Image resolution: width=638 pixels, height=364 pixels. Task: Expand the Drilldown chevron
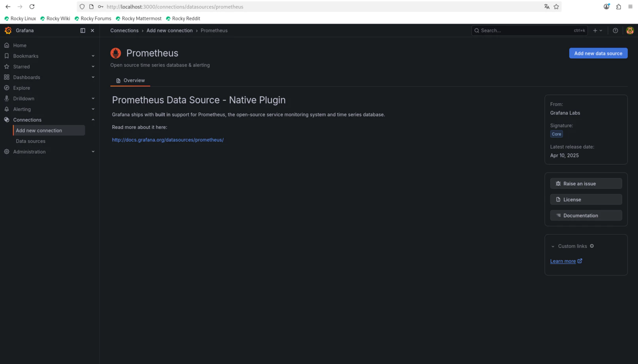pyautogui.click(x=93, y=99)
